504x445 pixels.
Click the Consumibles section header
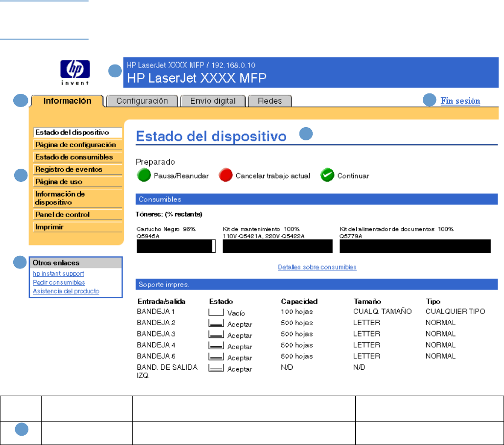[x=317, y=199]
